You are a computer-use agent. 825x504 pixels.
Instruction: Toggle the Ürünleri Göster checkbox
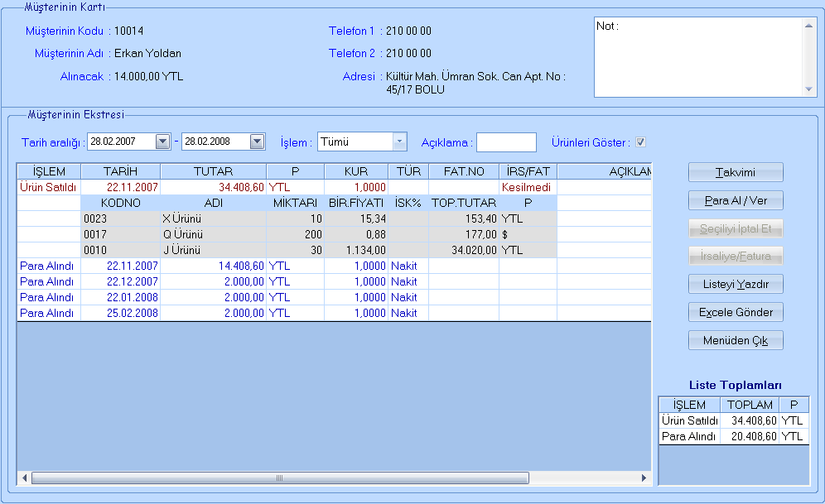[x=640, y=142]
